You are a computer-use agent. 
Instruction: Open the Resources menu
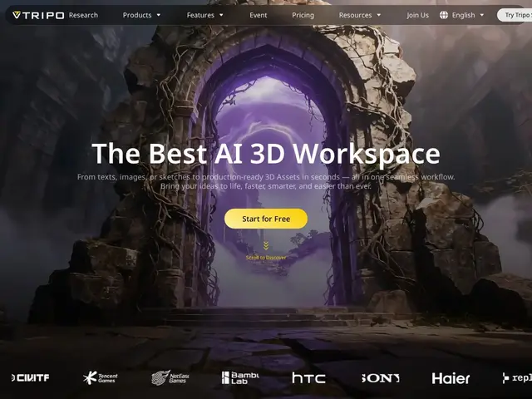[x=355, y=15]
